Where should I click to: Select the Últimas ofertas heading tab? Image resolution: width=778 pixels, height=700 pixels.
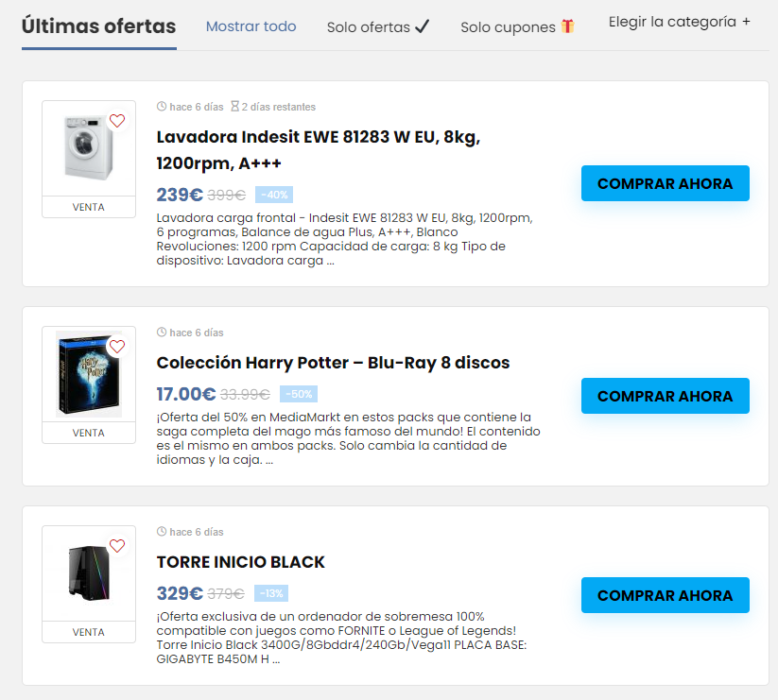[x=98, y=26]
